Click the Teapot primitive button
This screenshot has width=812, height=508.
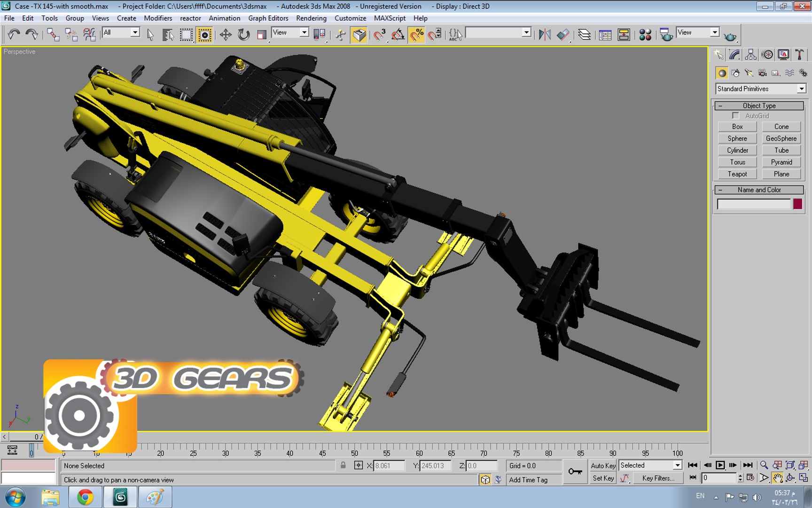(737, 174)
